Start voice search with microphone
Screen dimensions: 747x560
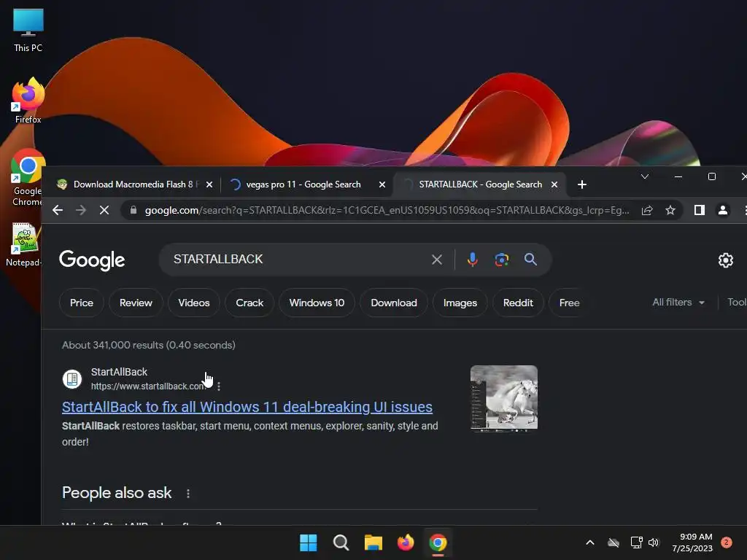(x=472, y=260)
